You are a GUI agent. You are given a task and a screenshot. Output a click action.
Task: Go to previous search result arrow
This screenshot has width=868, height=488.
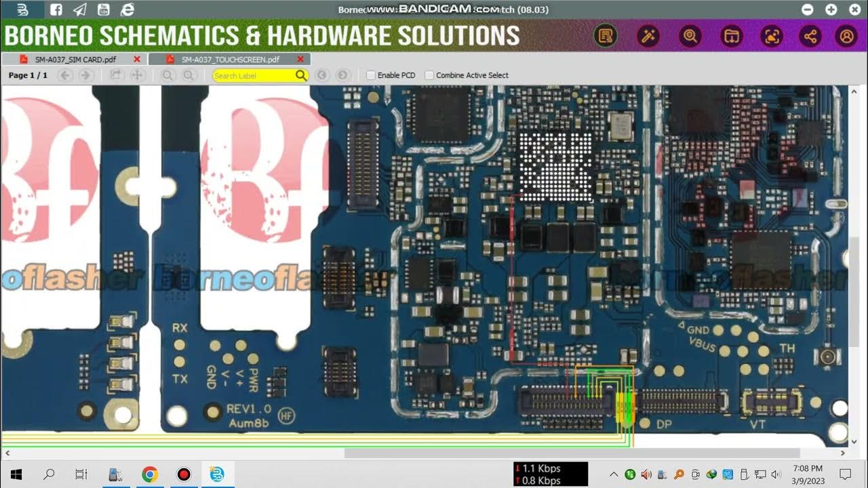point(322,75)
